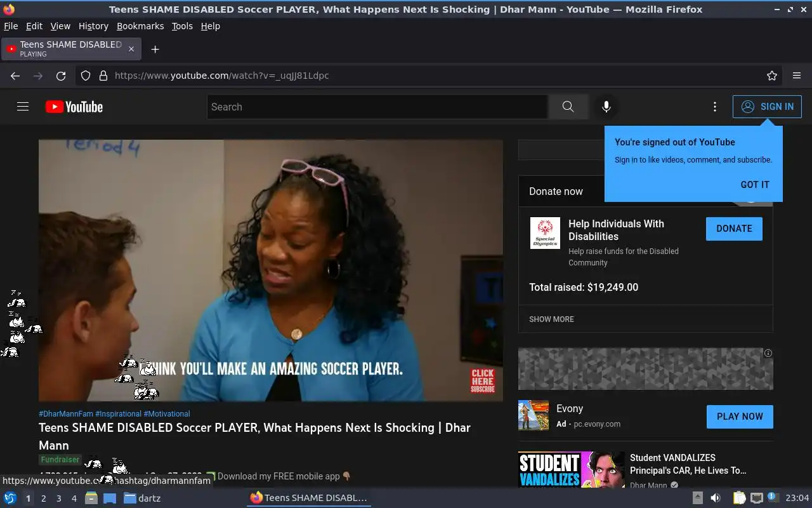812x508 pixels.
Task: Open the volume speaker tray icon
Action: point(716,498)
